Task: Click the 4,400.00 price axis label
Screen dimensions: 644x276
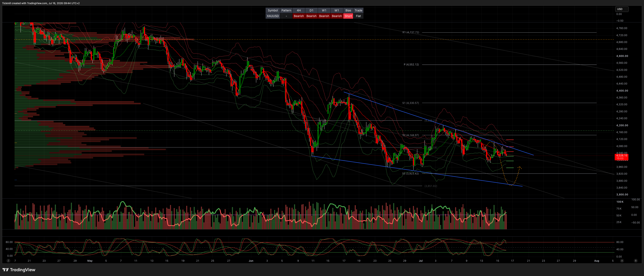Action: [x=622, y=91]
